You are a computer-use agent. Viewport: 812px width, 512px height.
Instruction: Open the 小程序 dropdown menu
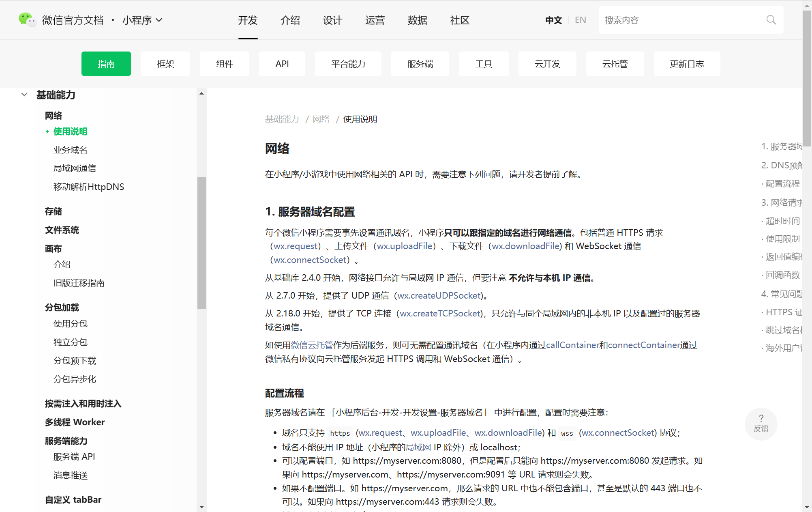[142, 20]
